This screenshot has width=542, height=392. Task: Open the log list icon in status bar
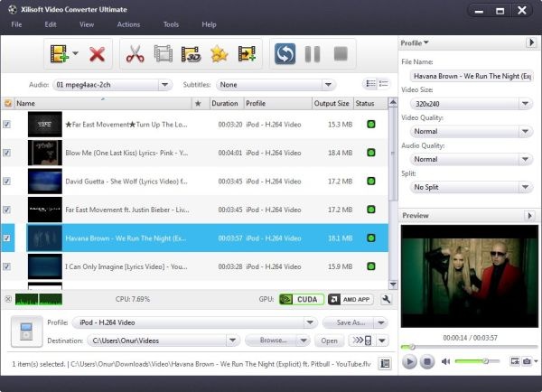coord(385,364)
